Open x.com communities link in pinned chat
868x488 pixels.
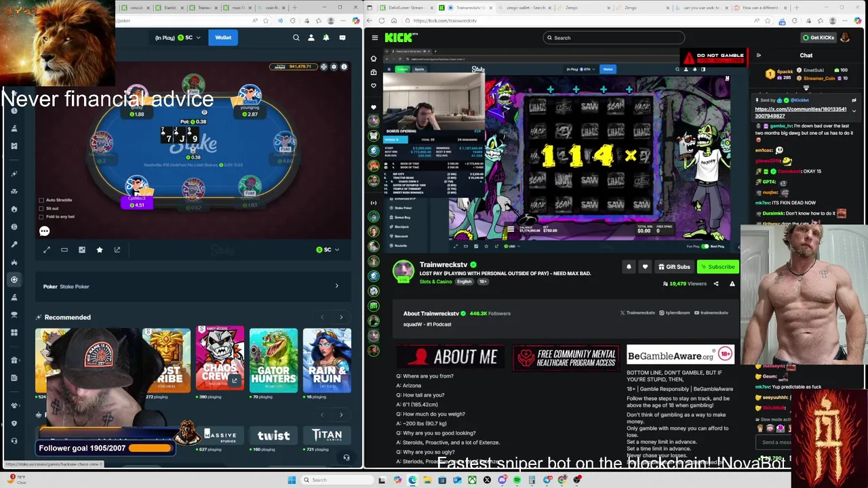click(x=800, y=113)
